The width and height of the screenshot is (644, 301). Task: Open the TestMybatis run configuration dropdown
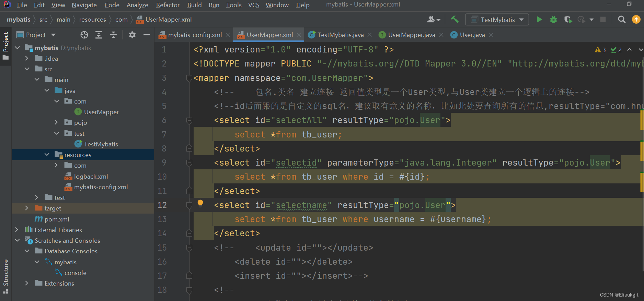click(x=497, y=20)
